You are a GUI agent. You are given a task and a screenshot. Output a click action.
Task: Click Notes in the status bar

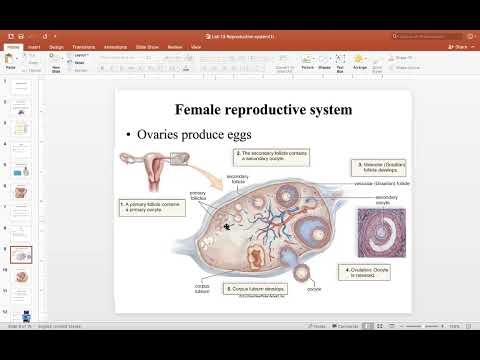317,326
